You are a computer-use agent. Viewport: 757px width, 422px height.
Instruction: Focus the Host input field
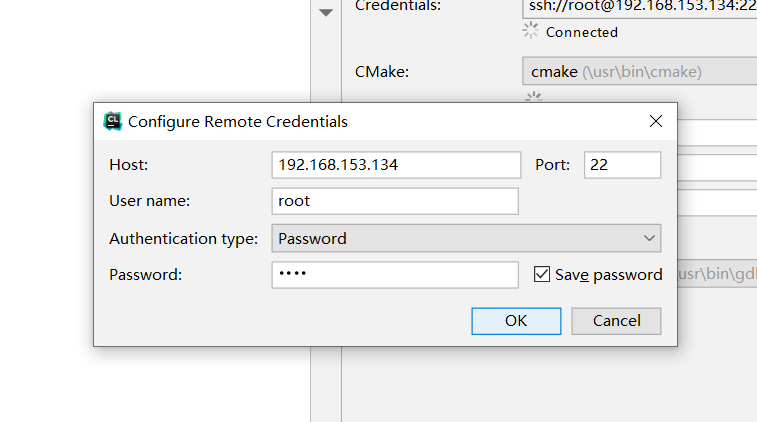(396, 165)
